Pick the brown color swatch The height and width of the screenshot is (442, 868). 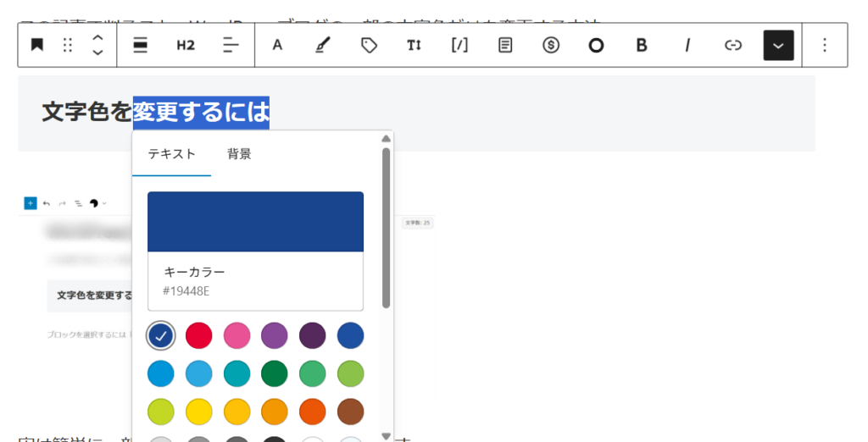(350, 412)
